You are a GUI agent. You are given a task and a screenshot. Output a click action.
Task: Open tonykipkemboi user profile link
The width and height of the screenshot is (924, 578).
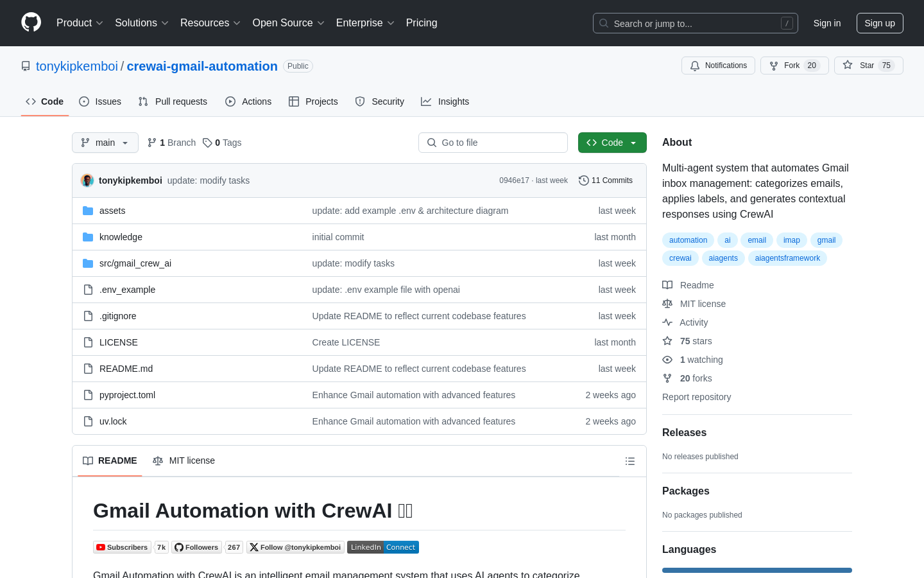pyautogui.click(x=77, y=66)
